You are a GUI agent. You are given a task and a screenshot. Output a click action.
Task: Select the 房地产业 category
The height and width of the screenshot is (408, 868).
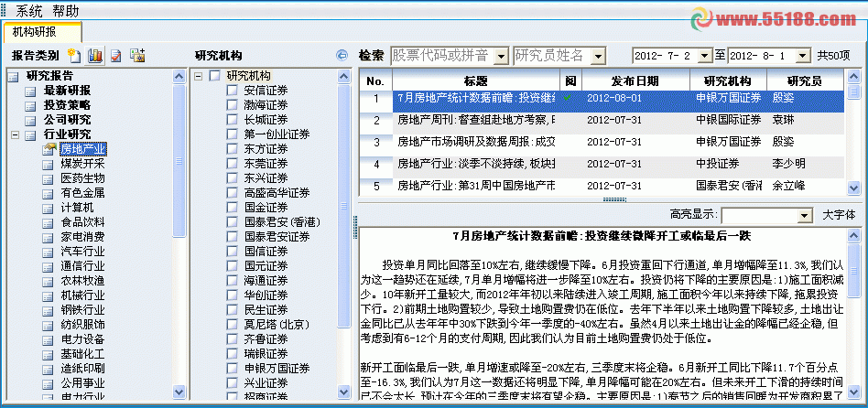83,149
